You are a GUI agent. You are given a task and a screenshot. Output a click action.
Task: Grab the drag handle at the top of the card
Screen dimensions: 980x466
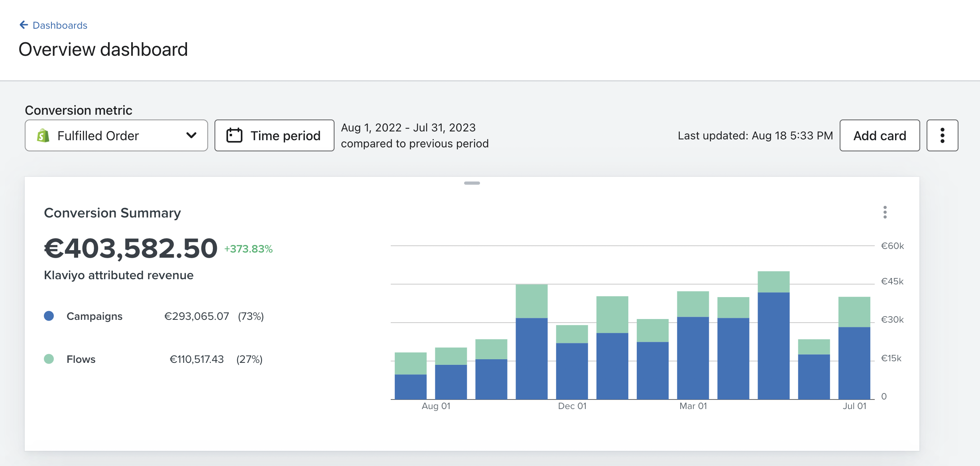[x=472, y=183]
